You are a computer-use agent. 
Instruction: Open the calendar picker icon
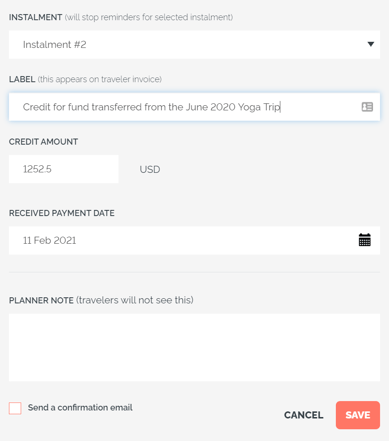tap(364, 240)
